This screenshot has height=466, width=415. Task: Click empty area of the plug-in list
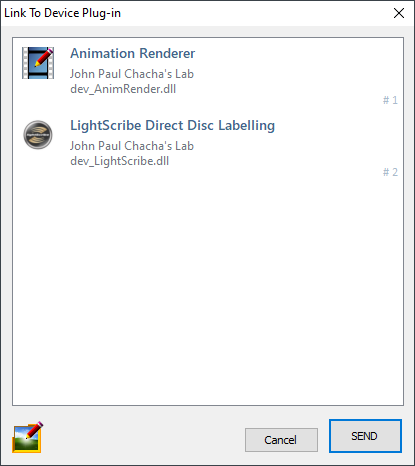coord(208,290)
